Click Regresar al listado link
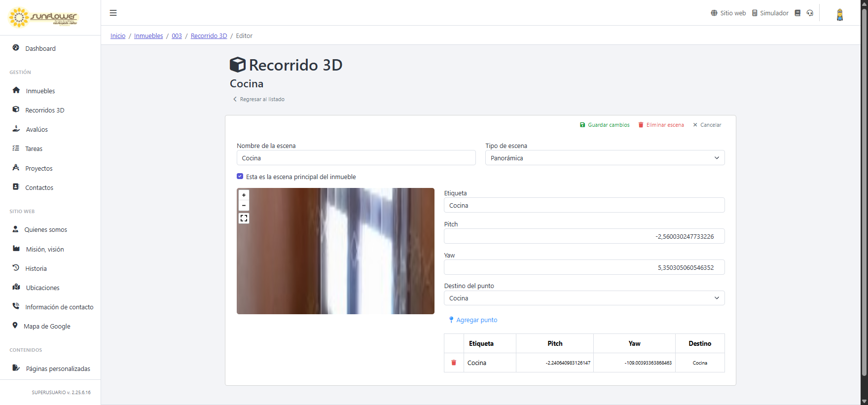This screenshot has height=405, width=868. [259, 99]
